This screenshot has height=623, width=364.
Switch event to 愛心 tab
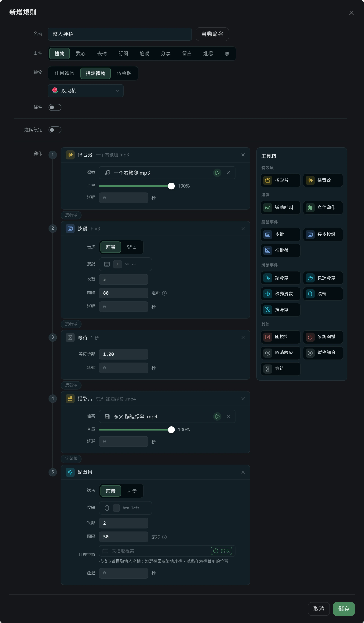pyautogui.click(x=81, y=53)
